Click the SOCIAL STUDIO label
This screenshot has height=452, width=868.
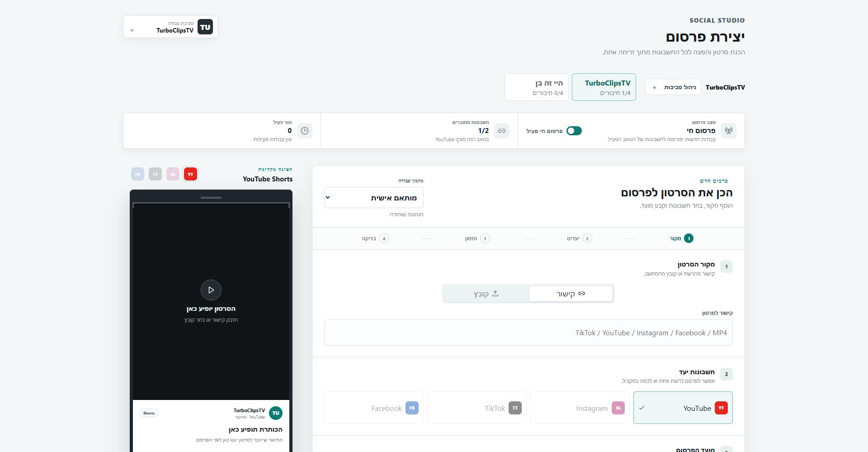[717, 20]
